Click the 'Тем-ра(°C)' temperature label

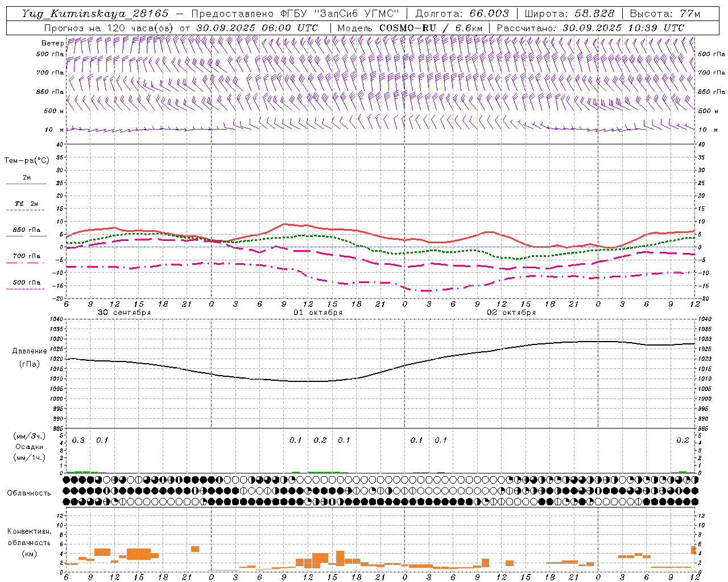point(27,161)
